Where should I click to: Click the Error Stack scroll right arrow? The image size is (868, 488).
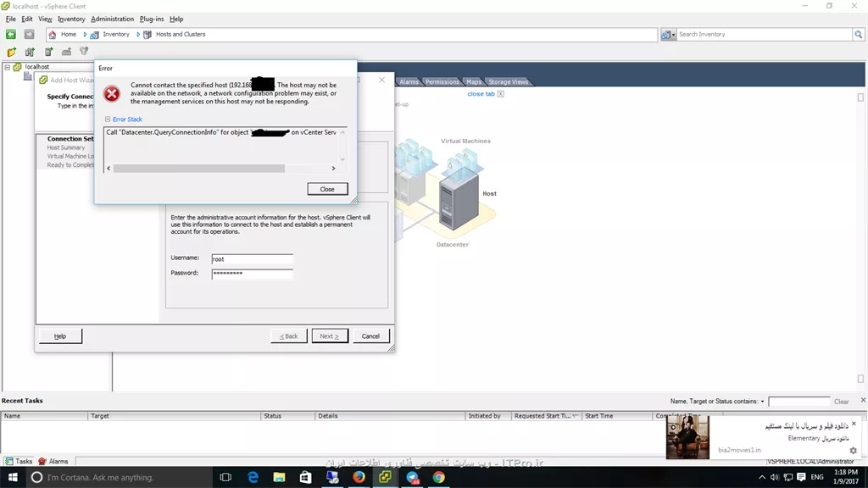[x=333, y=169]
